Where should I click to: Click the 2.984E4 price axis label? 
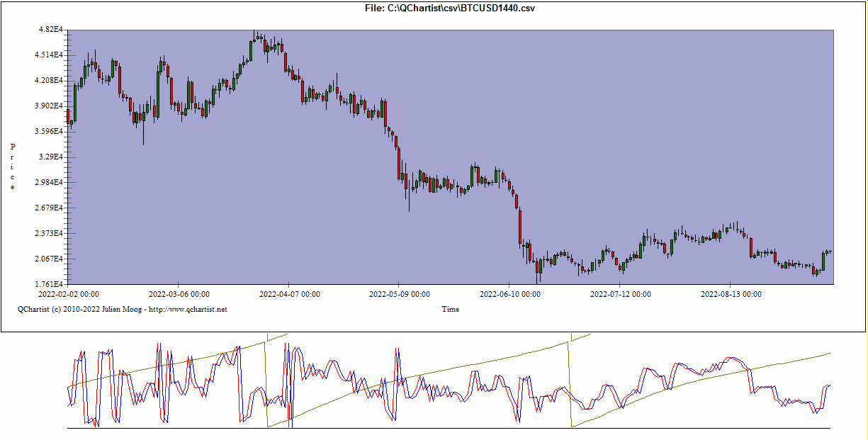point(50,183)
